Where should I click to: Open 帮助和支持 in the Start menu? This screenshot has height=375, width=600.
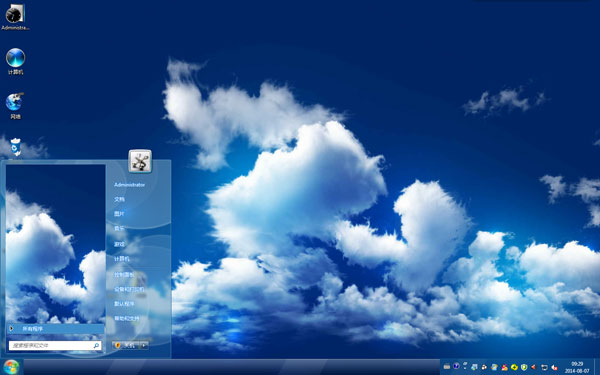point(126,318)
